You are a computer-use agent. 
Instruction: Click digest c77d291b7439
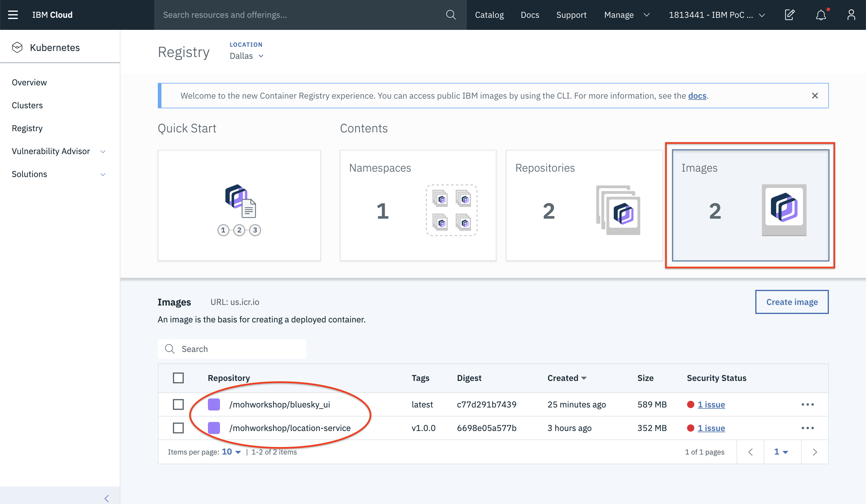(486, 404)
